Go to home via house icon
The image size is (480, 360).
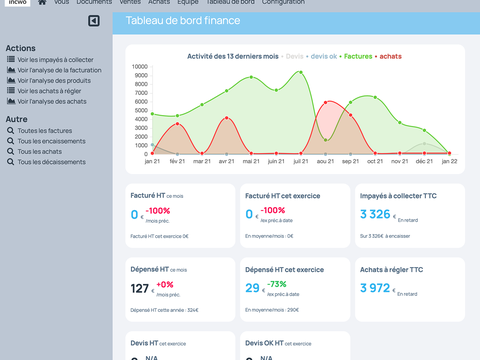(x=42, y=2)
